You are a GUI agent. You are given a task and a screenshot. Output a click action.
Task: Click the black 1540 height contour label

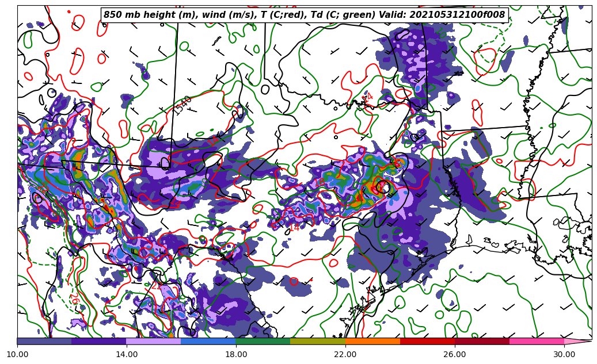point(183,105)
